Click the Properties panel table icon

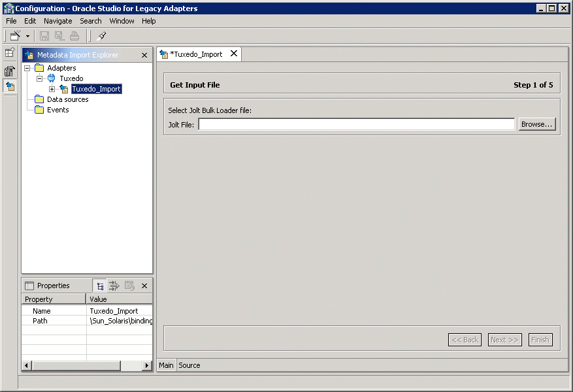pyautogui.click(x=29, y=286)
